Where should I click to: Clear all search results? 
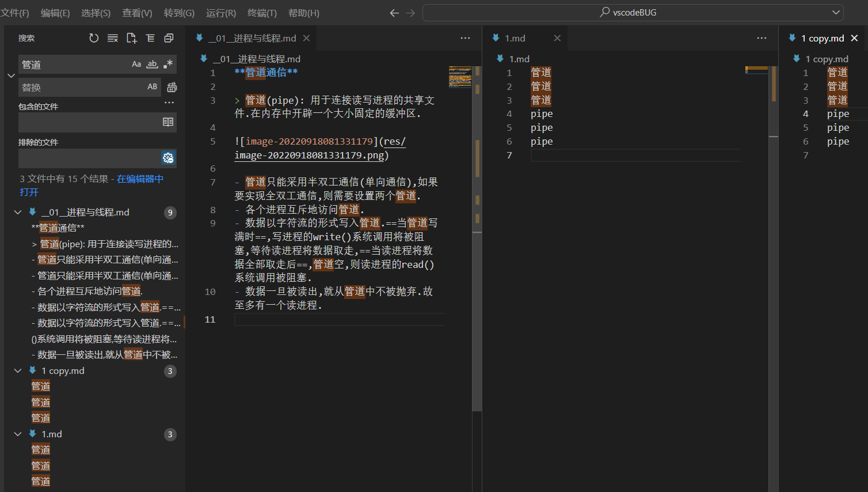(112, 38)
